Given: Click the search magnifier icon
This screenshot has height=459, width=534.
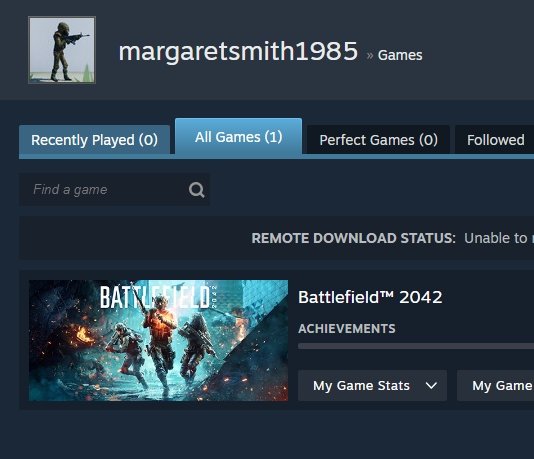Looking at the screenshot, I should [197, 190].
